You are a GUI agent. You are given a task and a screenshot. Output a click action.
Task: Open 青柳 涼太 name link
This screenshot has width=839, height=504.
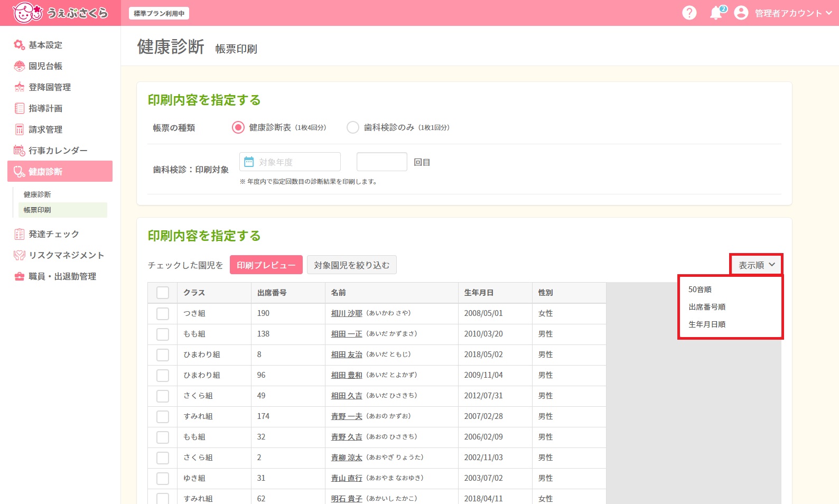pyautogui.click(x=347, y=458)
